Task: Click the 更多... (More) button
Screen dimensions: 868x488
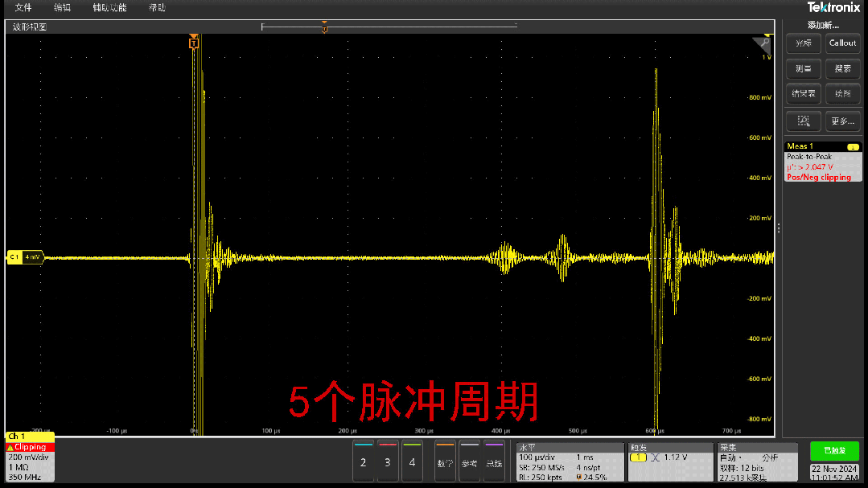Action: click(x=842, y=121)
